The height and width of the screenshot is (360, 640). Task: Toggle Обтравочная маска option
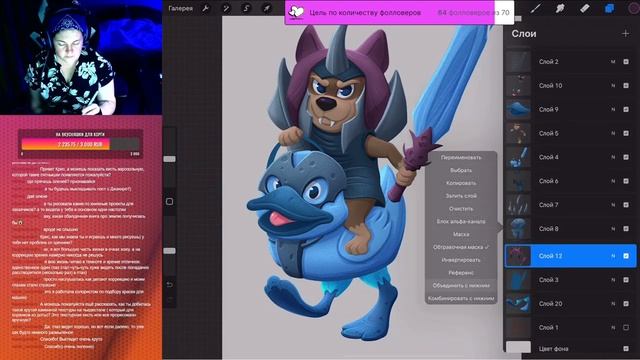pyautogui.click(x=461, y=247)
